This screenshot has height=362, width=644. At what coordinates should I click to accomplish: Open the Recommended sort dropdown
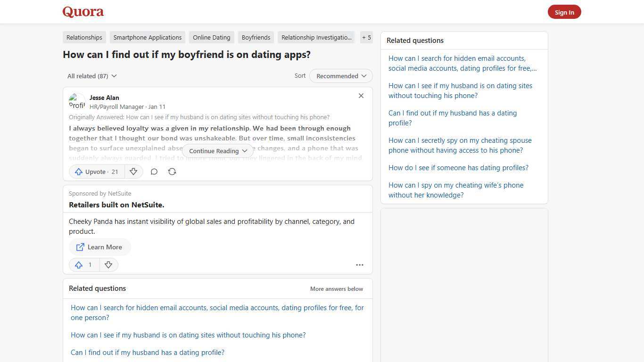(x=340, y=76)
